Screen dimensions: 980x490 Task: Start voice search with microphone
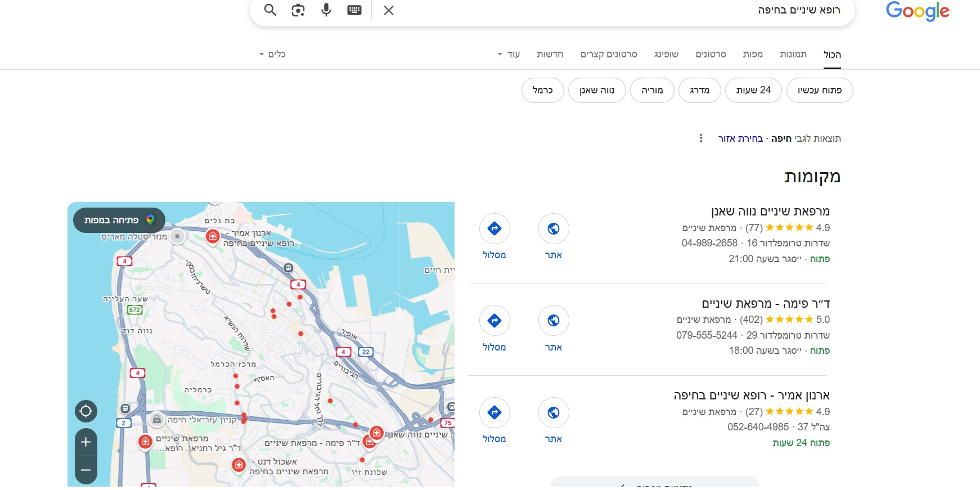pos(326,10)
